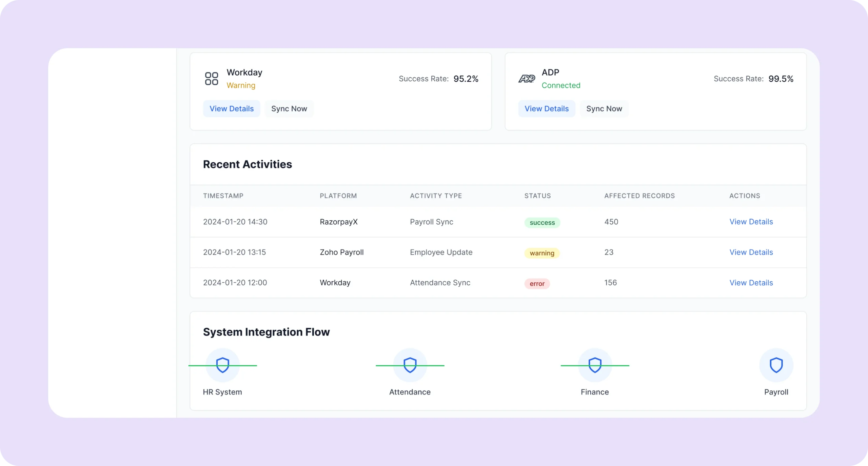
Task: Click the success status badge
Action: (x=542, y=223)
